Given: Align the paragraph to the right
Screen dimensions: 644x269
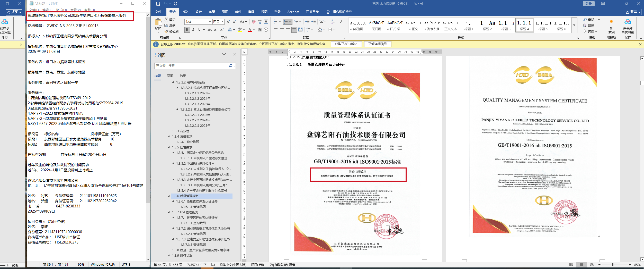Looking at the screenshot, I should [288, 30].
